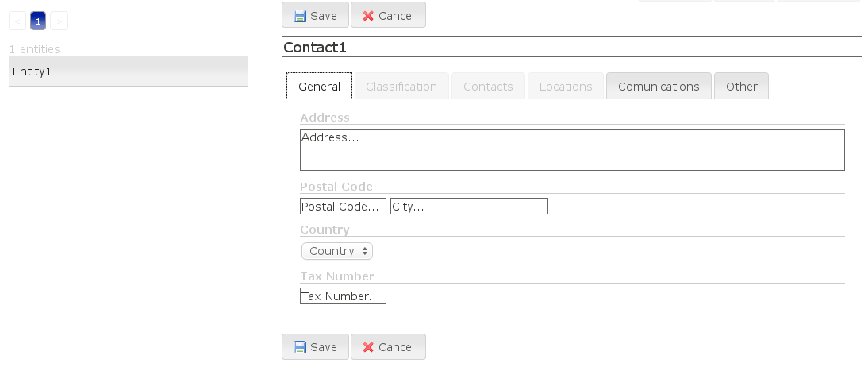Go to next page arrow in pagination

click(x=60, y=21)
